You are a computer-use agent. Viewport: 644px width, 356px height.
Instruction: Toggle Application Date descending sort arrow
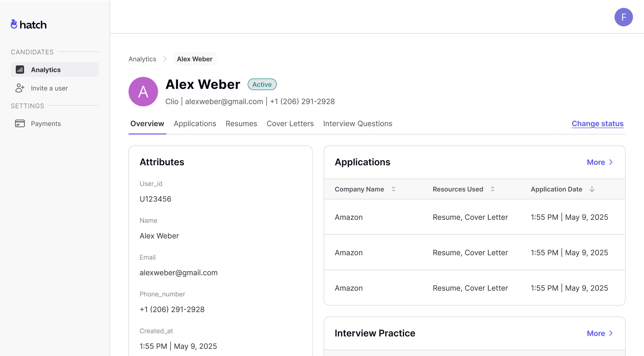(x=592, y=189)
